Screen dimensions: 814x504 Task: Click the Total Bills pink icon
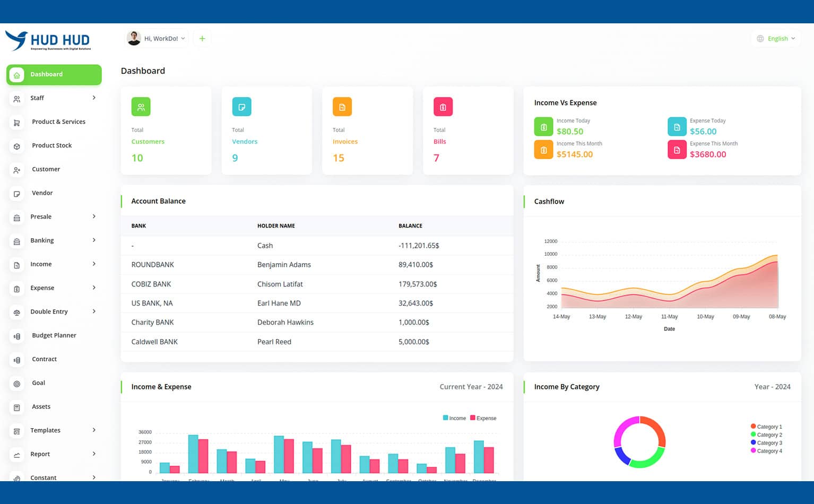click(443, 107)
